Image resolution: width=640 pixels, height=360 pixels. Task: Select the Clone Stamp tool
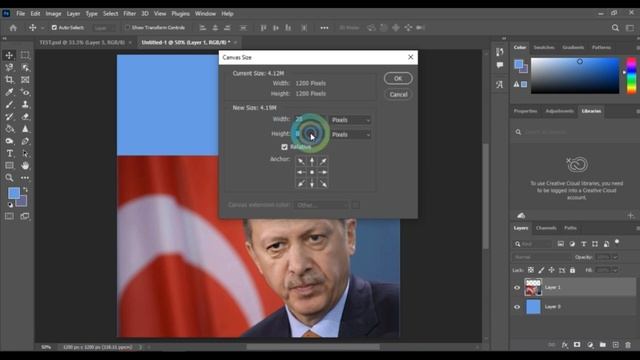tap(25, 104)
